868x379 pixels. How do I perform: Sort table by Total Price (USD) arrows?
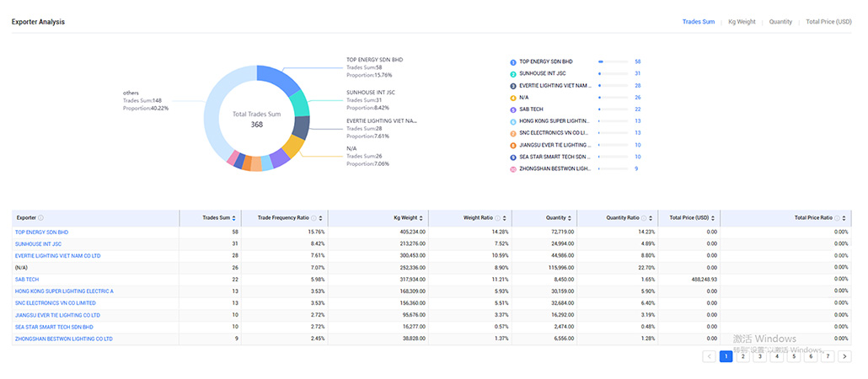(714, 218)
